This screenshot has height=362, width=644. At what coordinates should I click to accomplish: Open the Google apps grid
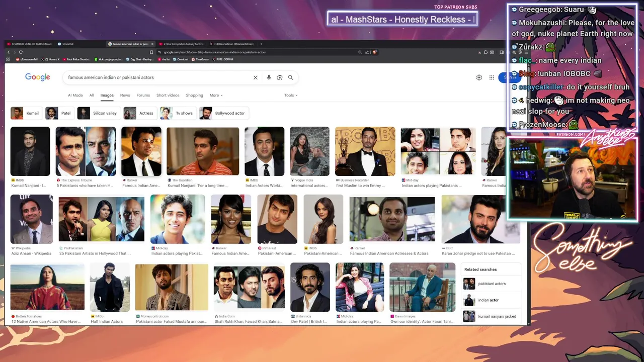tap(492, 77)
